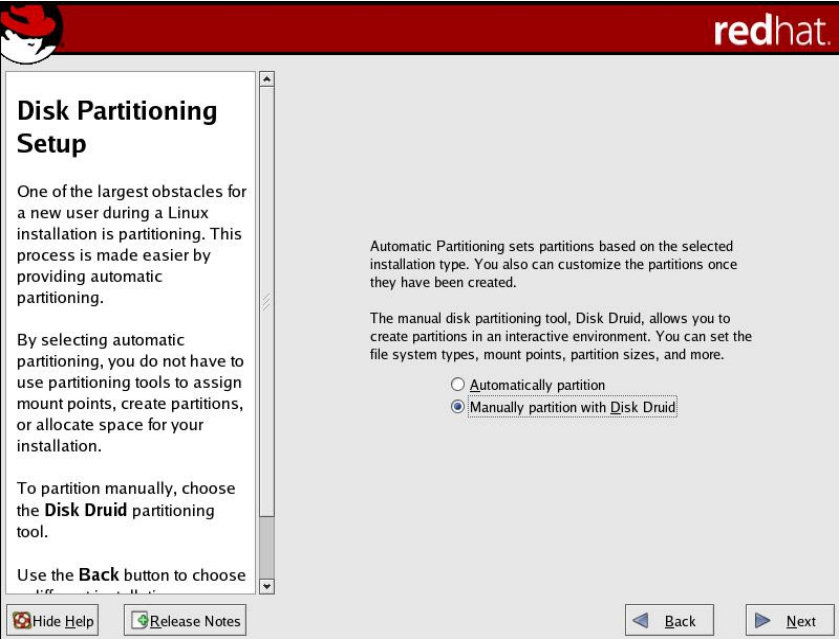Click the left arrow icon on Back
The height and width of the screenshot is (640, 839).
pos(640,621)
